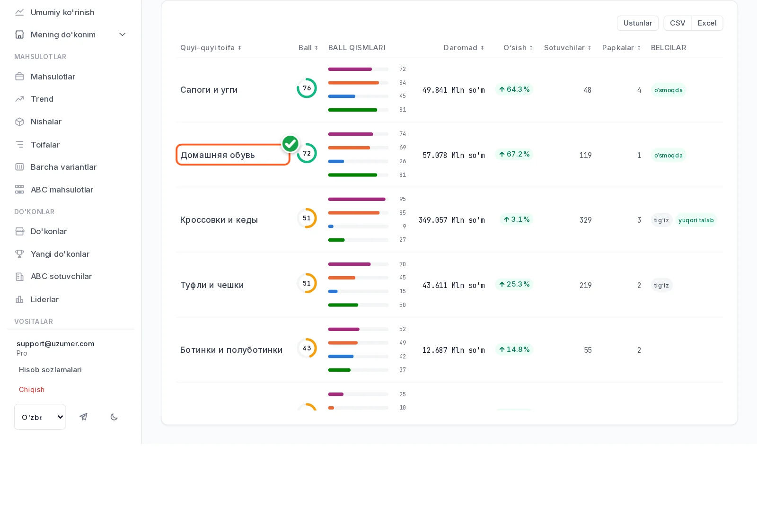Export the table as CSV
The height and width of the screenshot is (532, 757).
(x=678, y=23)
